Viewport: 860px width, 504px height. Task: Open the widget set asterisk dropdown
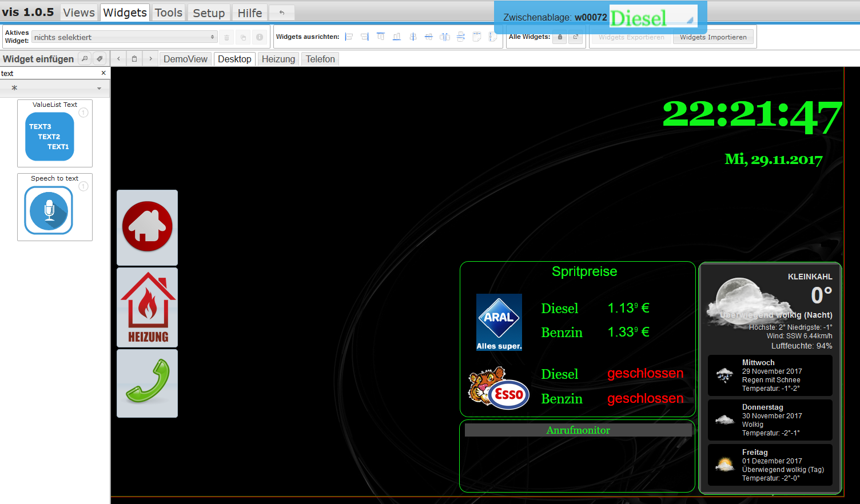click(x=54, y=88)
